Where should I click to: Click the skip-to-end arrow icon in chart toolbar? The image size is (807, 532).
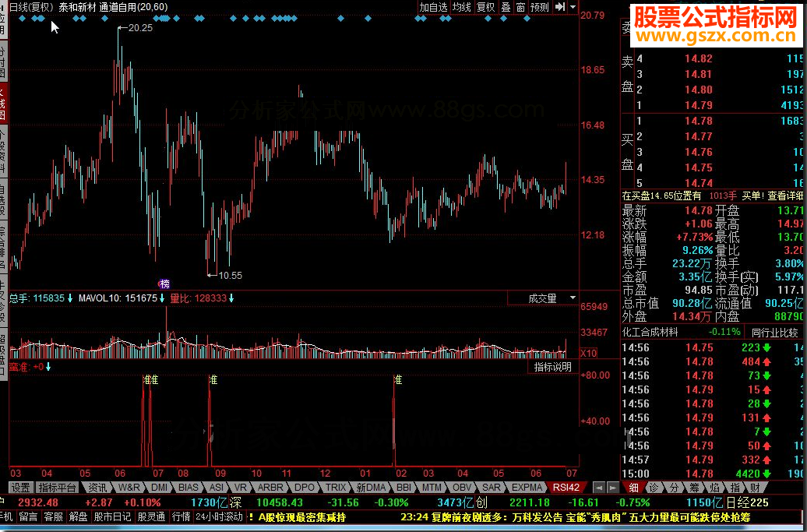point(560,7)
